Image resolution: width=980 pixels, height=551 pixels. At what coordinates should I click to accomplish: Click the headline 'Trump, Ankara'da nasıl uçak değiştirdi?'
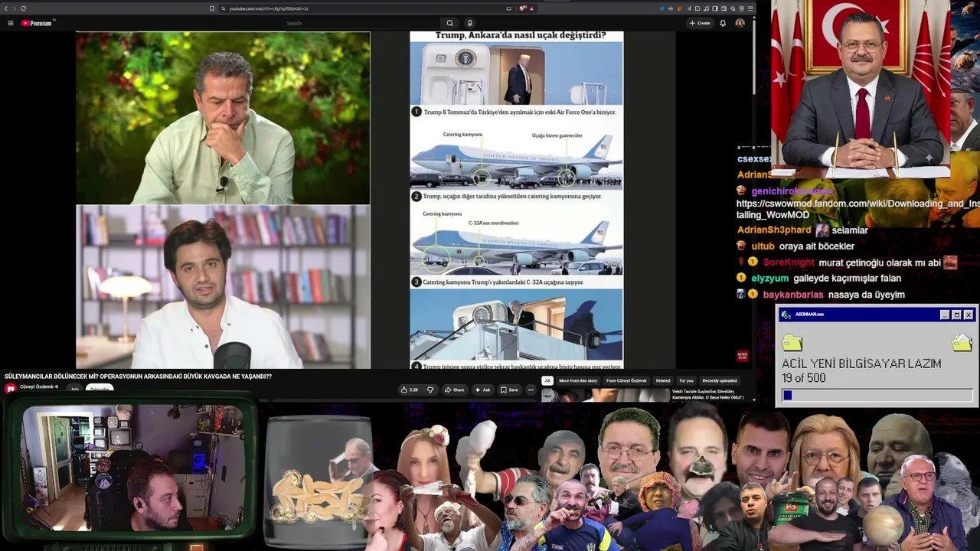pos(521,35)
